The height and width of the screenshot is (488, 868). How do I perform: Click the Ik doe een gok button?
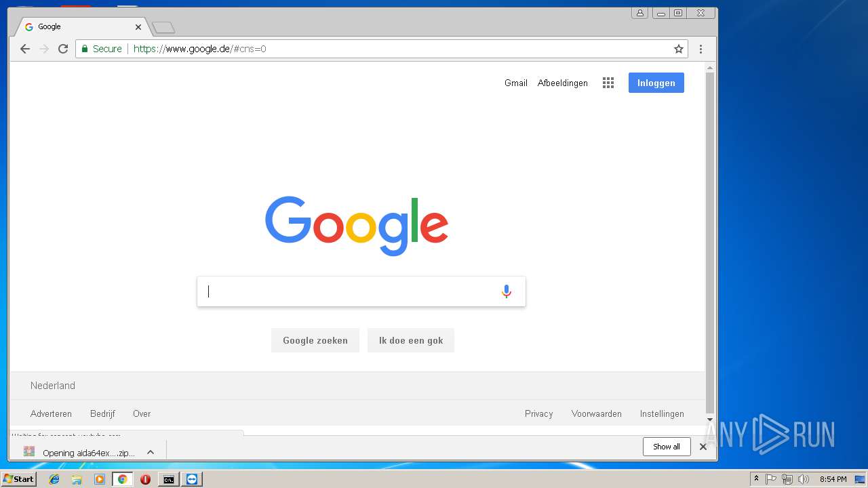click(411, 340)
